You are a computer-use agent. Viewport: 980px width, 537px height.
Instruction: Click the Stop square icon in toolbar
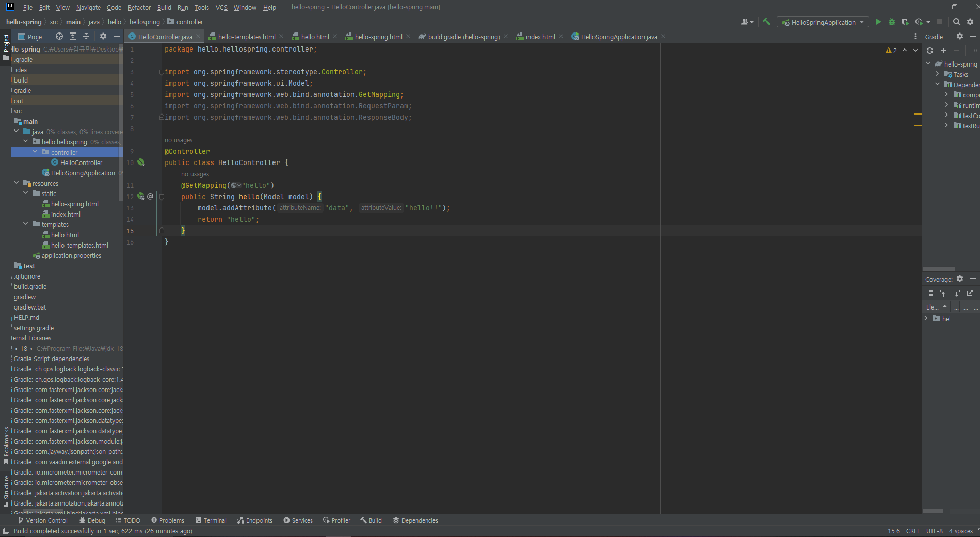(940, 22)
